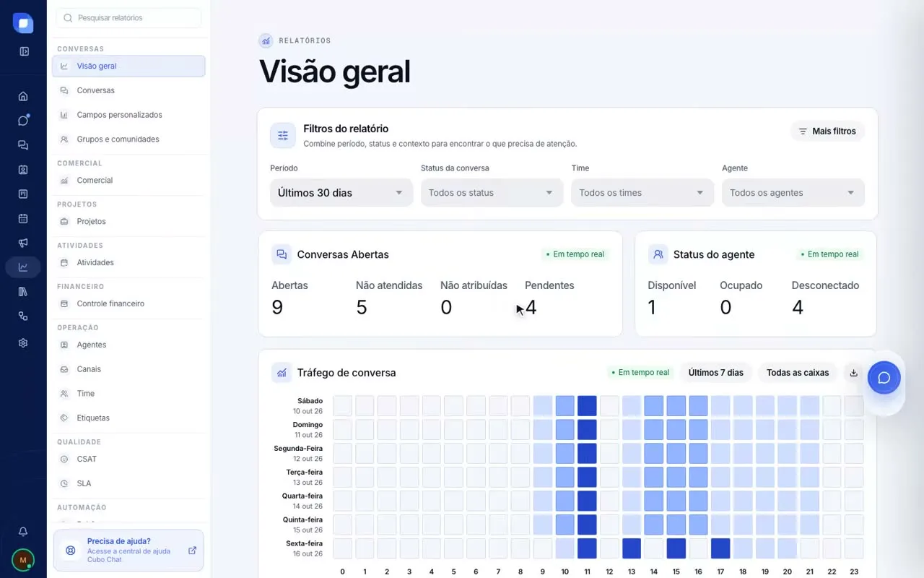Open the Últimos 7 dias traffic filter
The image size is (924, 578).
click(716, 373)
